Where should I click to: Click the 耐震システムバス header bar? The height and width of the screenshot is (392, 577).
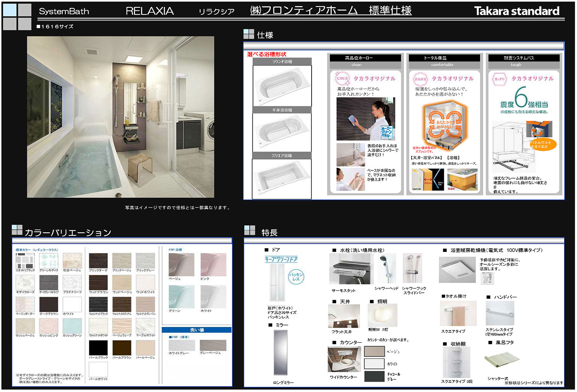tap(524, 58)
